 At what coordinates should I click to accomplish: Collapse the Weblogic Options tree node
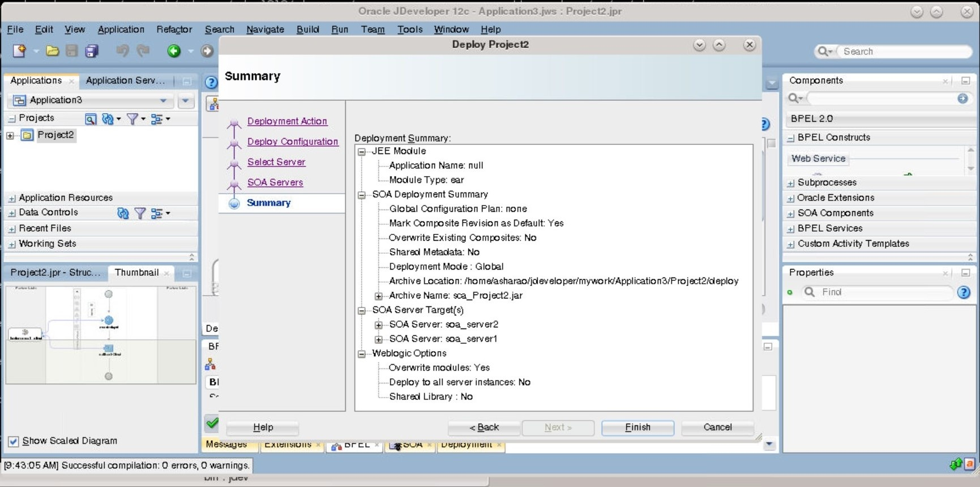point(362,354)
